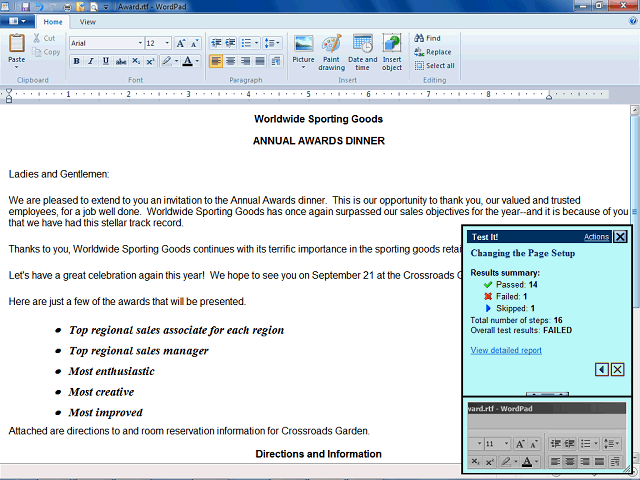This screenshot has width=640, height=480.
Task: Switch to the Home ribbon tab
Action: (53, 22)
